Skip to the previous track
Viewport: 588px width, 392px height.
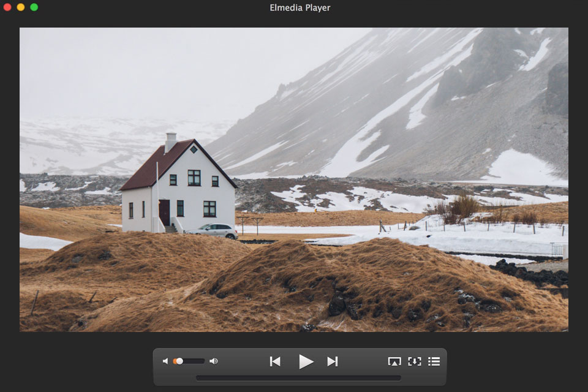275,361
